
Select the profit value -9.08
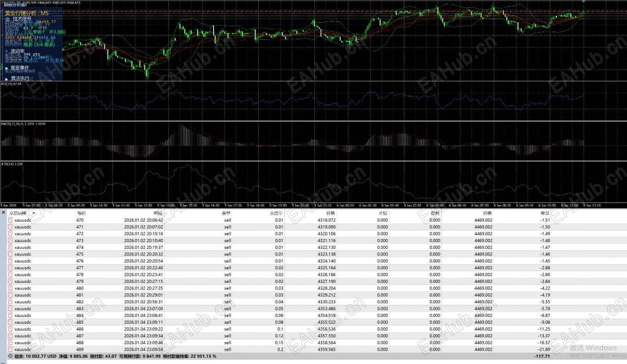tap(545, 322)
